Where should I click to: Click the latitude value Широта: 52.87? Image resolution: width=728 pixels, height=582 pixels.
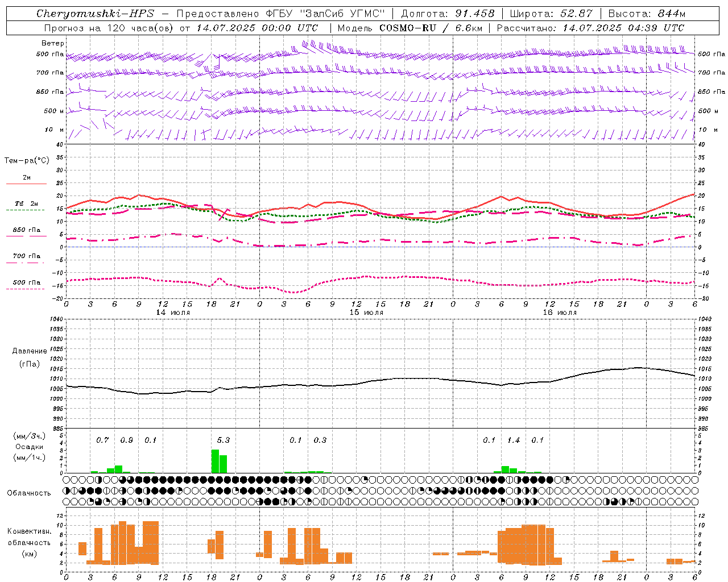point(551,14)
